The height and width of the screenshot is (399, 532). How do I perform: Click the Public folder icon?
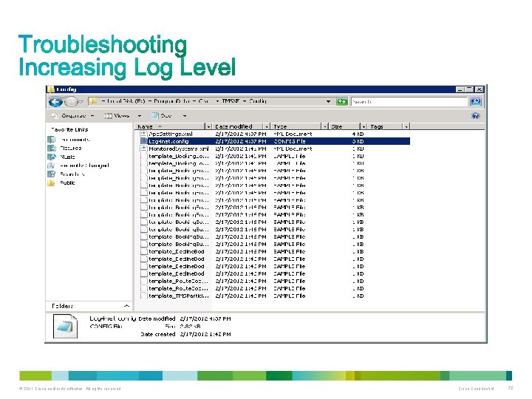click(x=52, y=183)
